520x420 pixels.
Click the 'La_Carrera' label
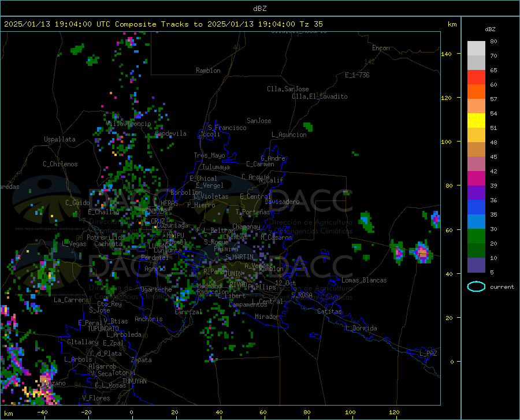click(71, 300)
